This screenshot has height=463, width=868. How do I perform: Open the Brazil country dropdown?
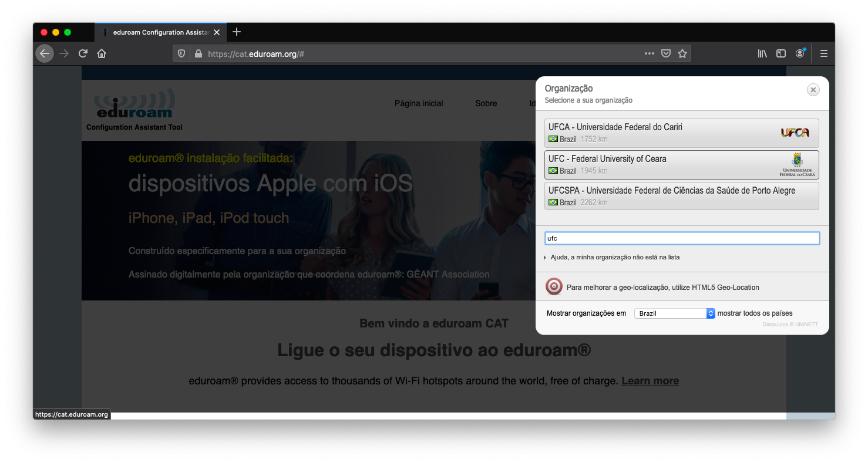(674, 313)
